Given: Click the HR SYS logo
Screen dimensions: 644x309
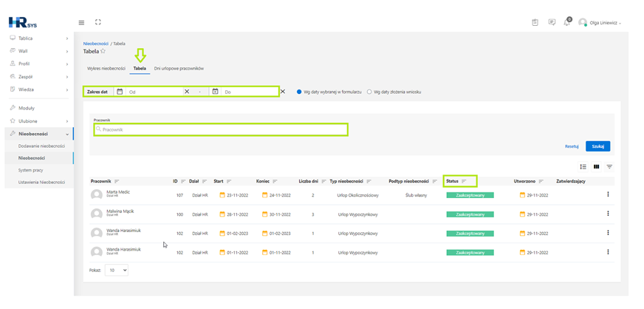Looking at the screenshot, I should (x=23, y=23).
